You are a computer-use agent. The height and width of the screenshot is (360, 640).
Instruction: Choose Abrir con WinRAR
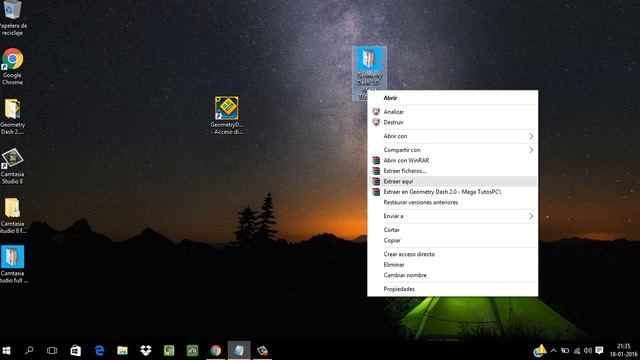click(453, 160)
